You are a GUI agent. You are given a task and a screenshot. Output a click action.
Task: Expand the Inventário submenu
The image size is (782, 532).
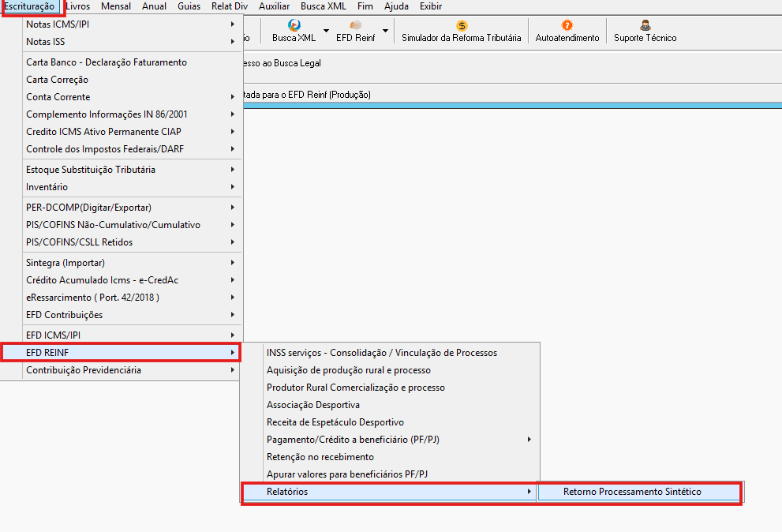[131, 187]
